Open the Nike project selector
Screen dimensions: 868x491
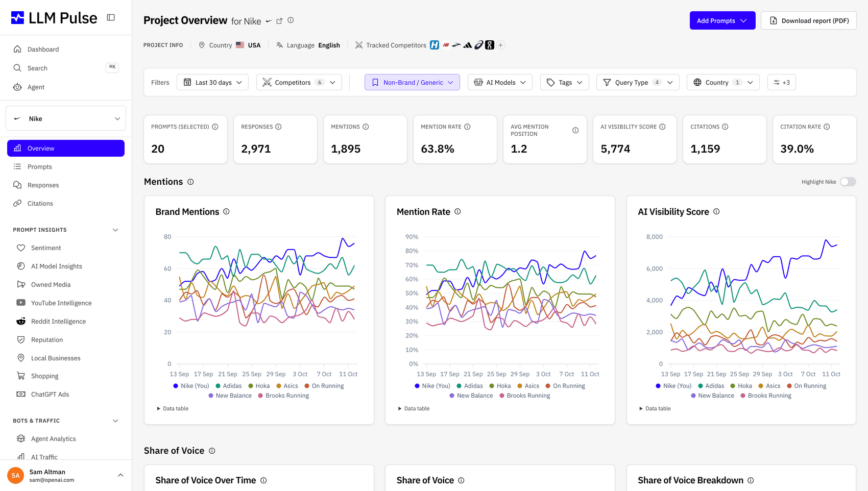[x=66, y=118]
